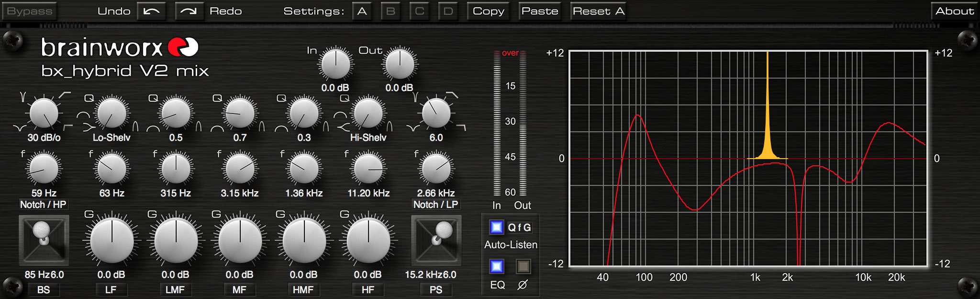The width and height of the screenshot is (980, 299).
Task: Adjust the In gain knob
Action: pyautogui.click(x=335, y=64)
